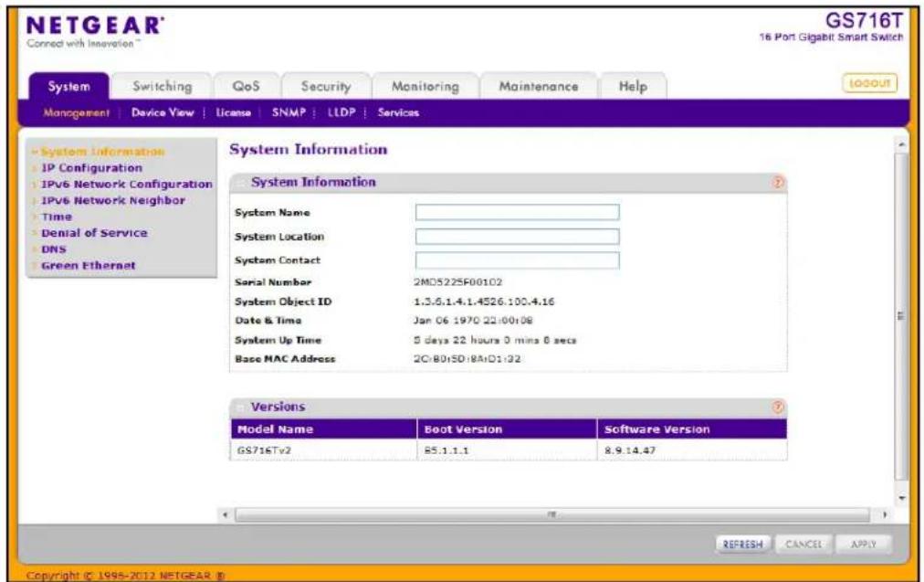Open IPv6 Network Configuration in sidebar
The height and width of the screenshot is (582, 924).
click(127, 184)
